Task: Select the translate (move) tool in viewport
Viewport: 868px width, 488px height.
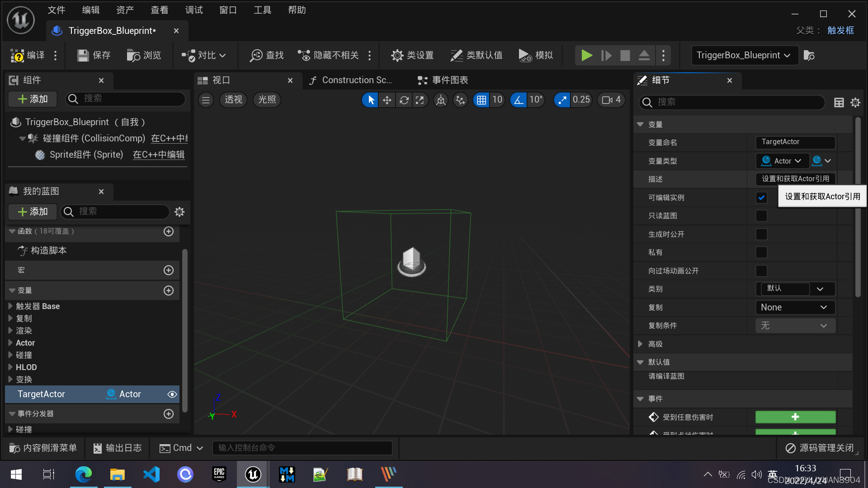Action: point(387,100)
